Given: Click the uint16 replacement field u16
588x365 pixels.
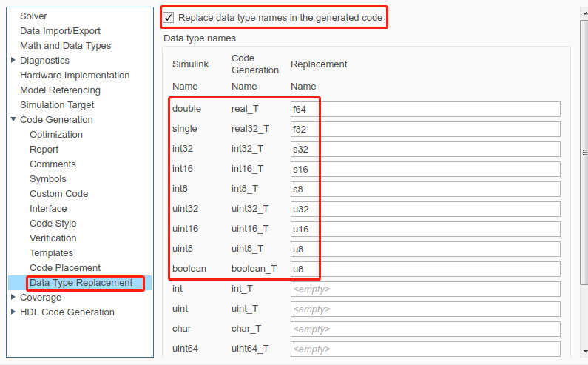Looking at the screenshot, I should [x=425, y=229].
